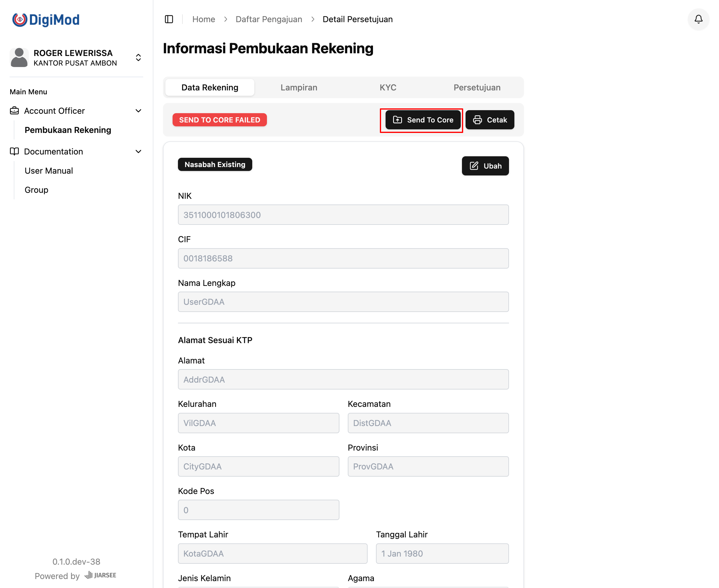Switch to the Lampiran tab
This screenshot has width=719, height=588.
pos(299,87)
